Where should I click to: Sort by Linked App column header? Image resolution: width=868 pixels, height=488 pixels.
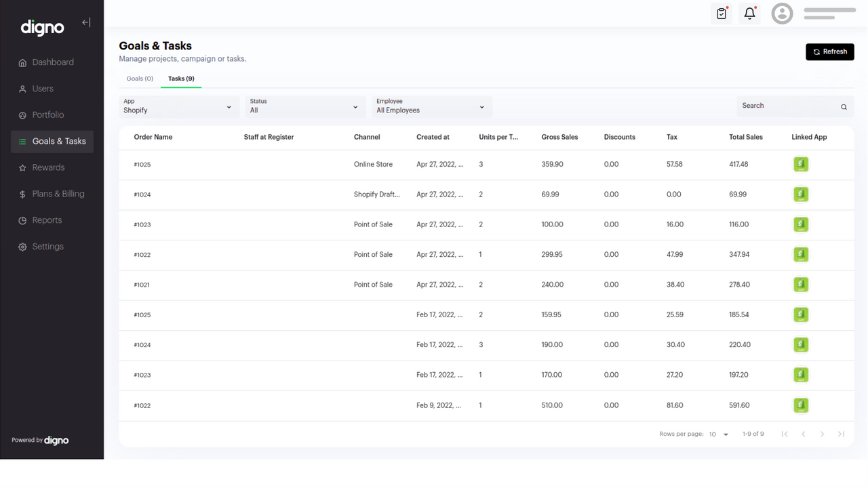pyautogui.click(x=809, y=137)
